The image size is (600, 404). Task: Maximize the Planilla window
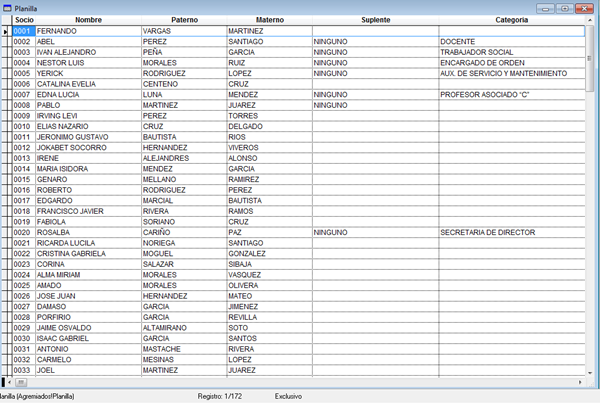(x=565, y=8)
